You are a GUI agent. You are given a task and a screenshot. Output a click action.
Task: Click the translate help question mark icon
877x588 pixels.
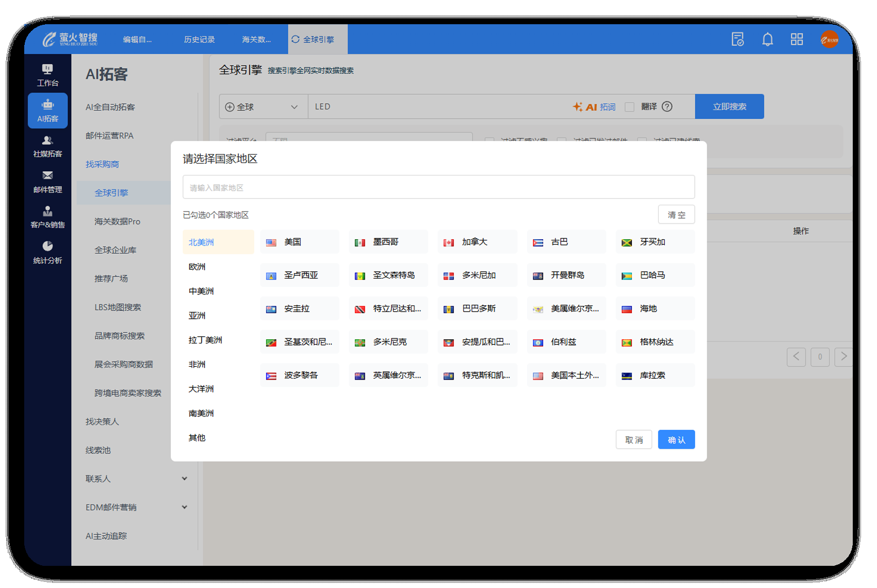click(x=667, y=107)
